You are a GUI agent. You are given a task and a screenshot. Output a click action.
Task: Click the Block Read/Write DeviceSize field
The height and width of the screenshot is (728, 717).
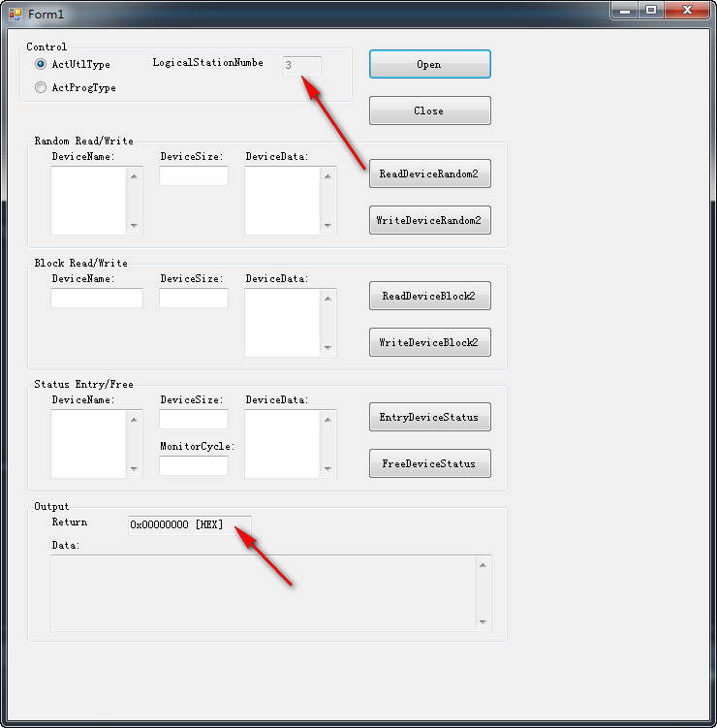coord(194,298)
